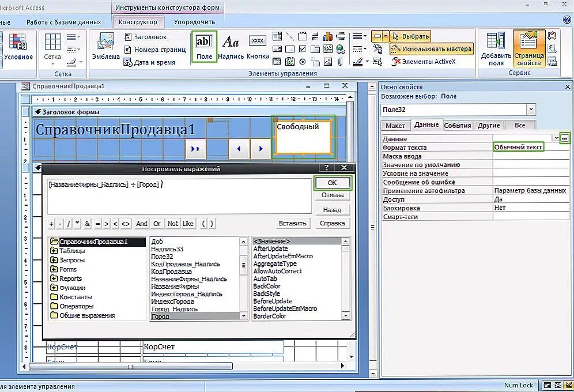Open special effect dropdown arrow
The width and height of the screenshot is (574, 392).
click(x=385, y=36)
